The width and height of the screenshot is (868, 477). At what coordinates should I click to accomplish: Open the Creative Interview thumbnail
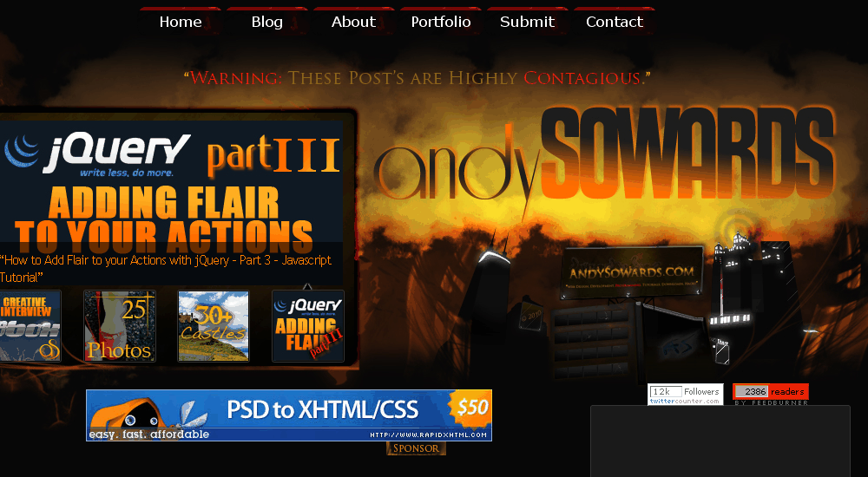click(30, 326)
